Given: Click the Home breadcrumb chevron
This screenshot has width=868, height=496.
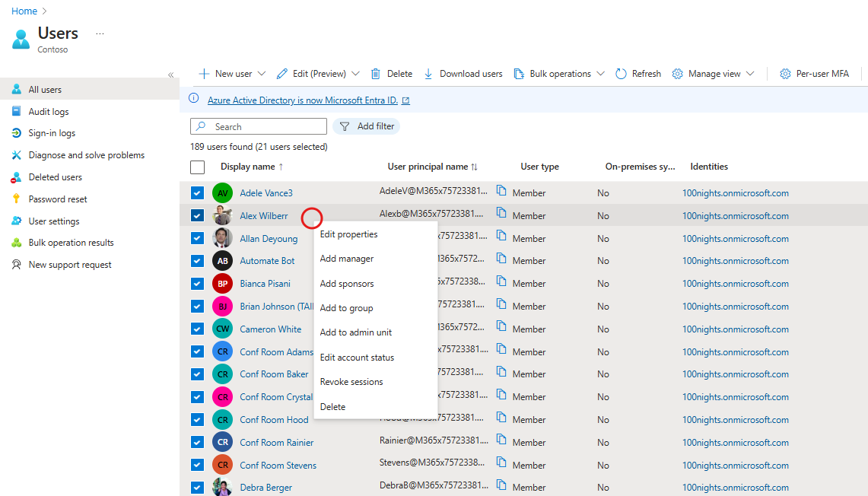Looking at the screenshot, I should pyautogui.click(x=44, y=11).
